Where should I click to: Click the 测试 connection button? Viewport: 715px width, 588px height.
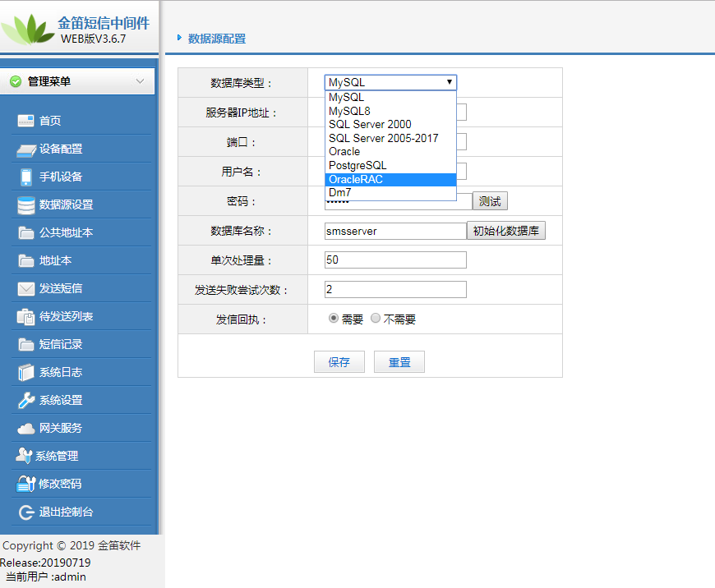[x=490, y=201]
